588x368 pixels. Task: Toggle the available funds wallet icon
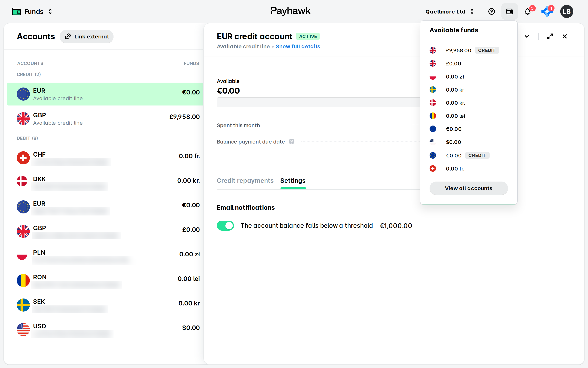(509, 11)
